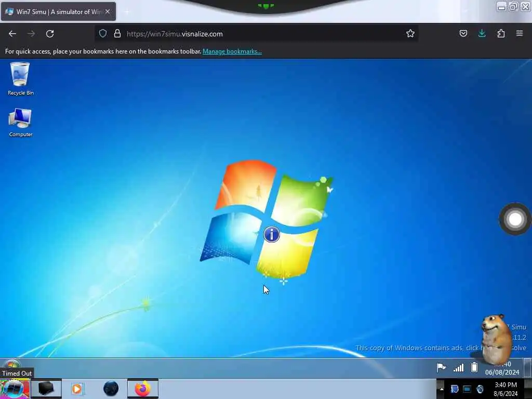Select the Computer desktop icon
This screenshot has width=532, height=399.
pos(20,123)
